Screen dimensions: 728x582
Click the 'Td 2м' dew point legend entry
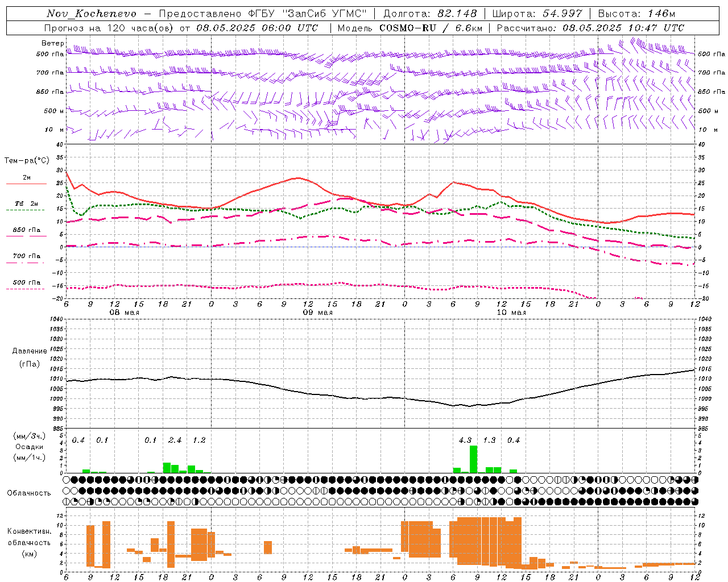[x=26, y=203]
